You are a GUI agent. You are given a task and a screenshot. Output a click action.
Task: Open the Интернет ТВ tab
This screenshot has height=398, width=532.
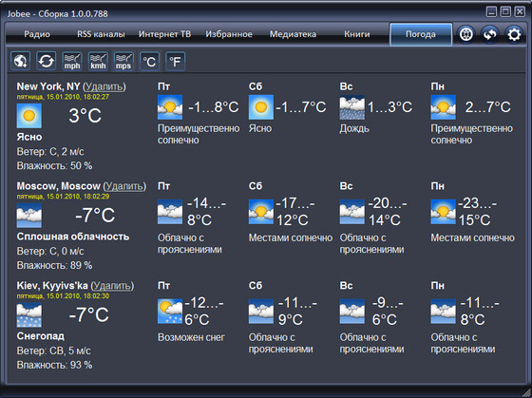click(x=164, y=34)
